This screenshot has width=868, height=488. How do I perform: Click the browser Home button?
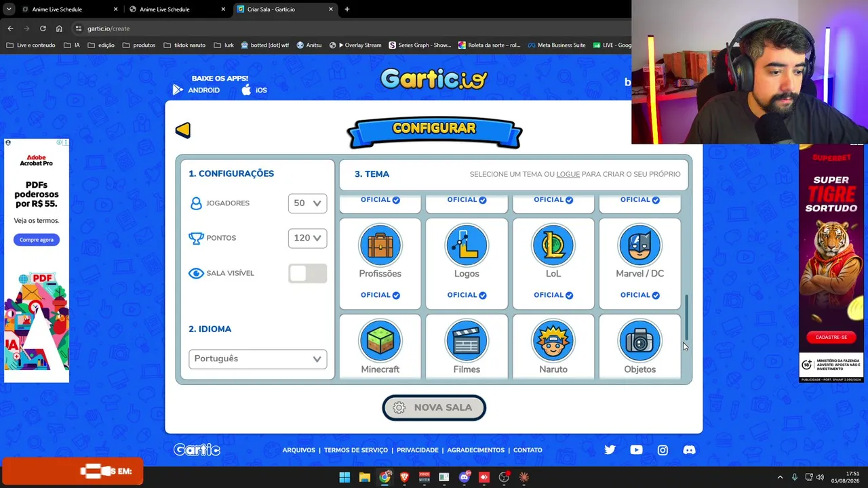pyautogui.click(x=59, y=28)
